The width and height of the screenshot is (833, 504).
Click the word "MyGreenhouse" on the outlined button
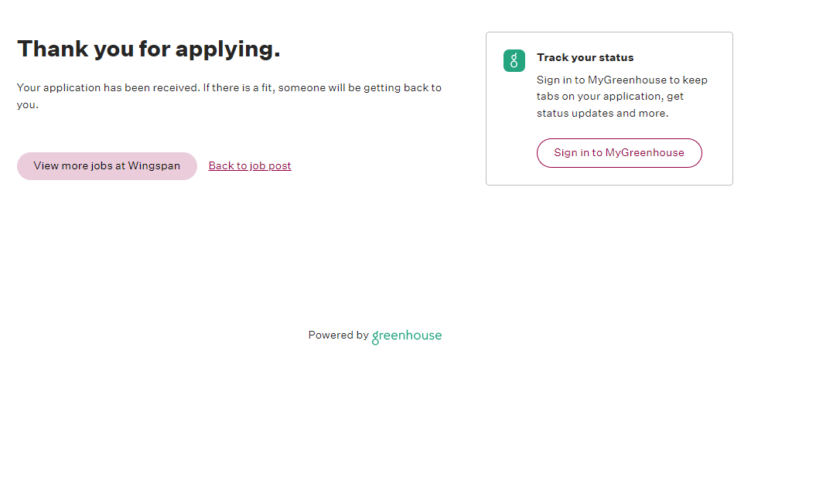644,153
